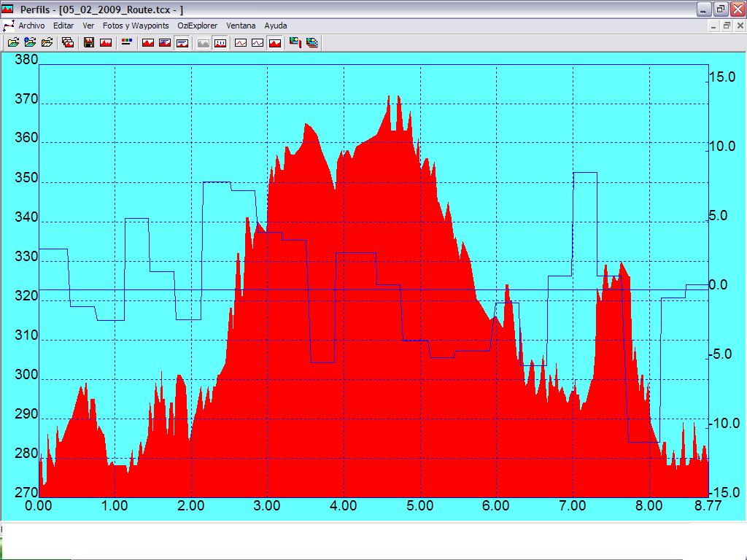747x560 pixels.
Task: Click the leftmost open-folder icon in toolbar
Action: click(13, 43)
